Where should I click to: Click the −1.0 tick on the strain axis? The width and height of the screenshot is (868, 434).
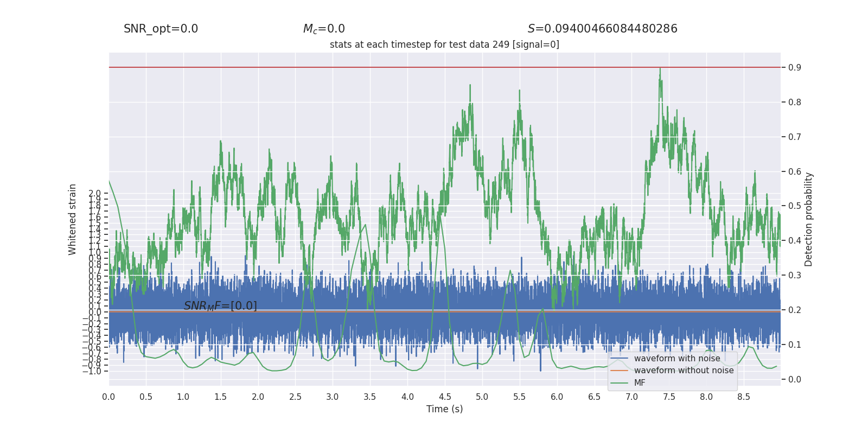tap(91, 372)
